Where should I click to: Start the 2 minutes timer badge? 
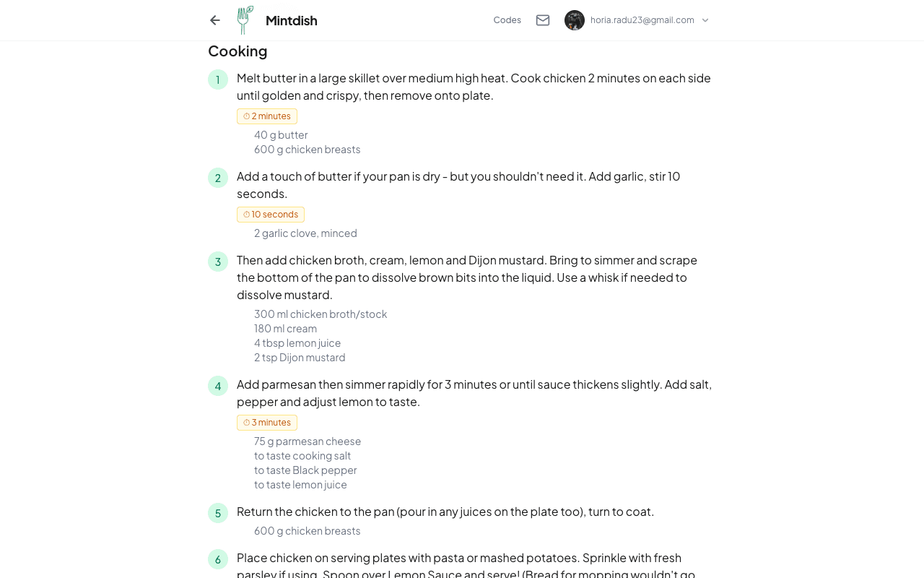point(267,116)
